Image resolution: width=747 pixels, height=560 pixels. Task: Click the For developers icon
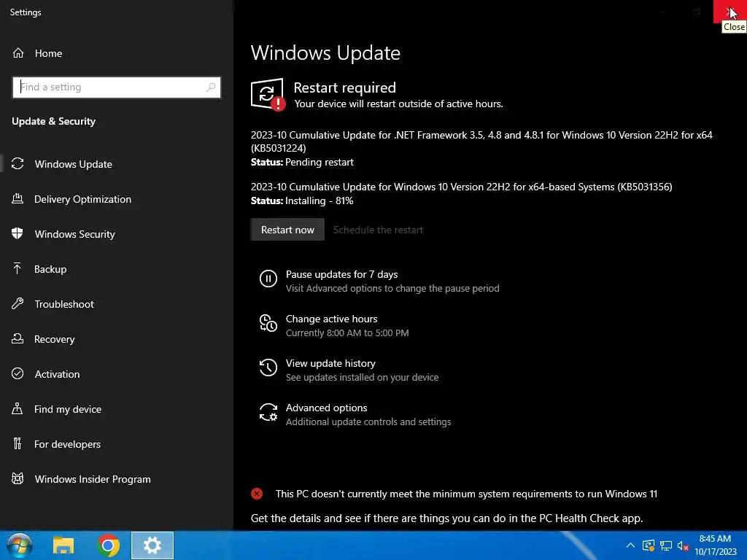[18, 444]
